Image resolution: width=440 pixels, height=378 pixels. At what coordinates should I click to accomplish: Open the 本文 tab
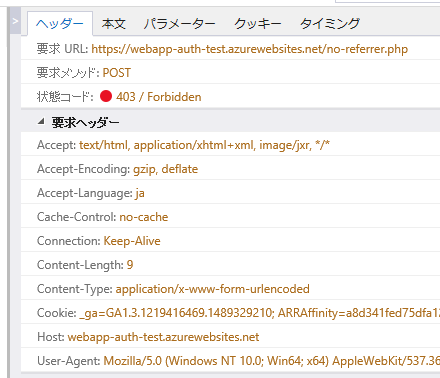(113, 24)
